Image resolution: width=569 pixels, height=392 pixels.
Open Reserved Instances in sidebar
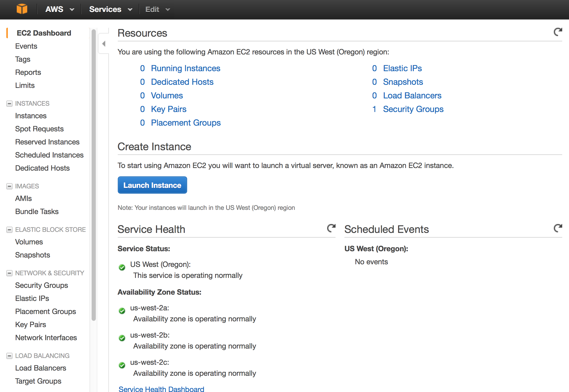point(47,142)
